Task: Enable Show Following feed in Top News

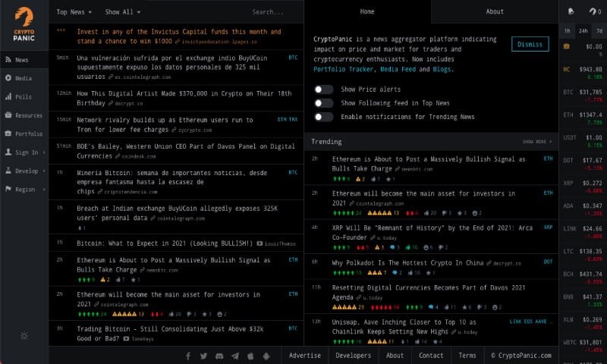Action: pyautogui.click(x=323, y=103)
